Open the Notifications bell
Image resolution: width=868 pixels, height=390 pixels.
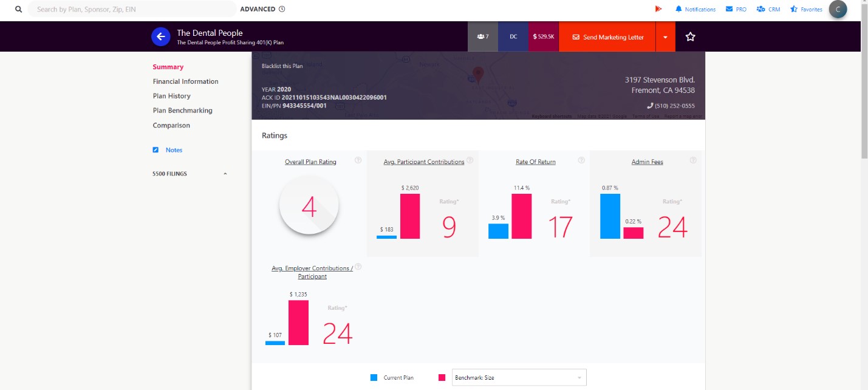[x=678, y=9]
